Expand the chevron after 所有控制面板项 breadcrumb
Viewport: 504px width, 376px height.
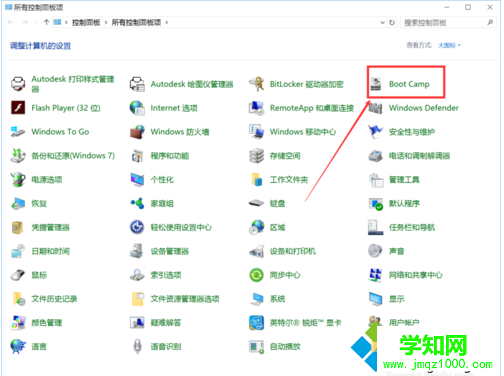point(167,23)
